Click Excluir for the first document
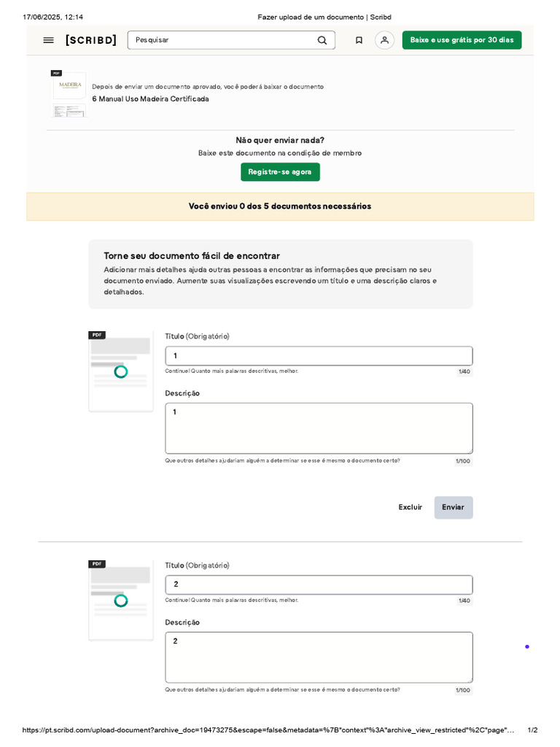Screen dimensions: 560x747 [410, 507]
